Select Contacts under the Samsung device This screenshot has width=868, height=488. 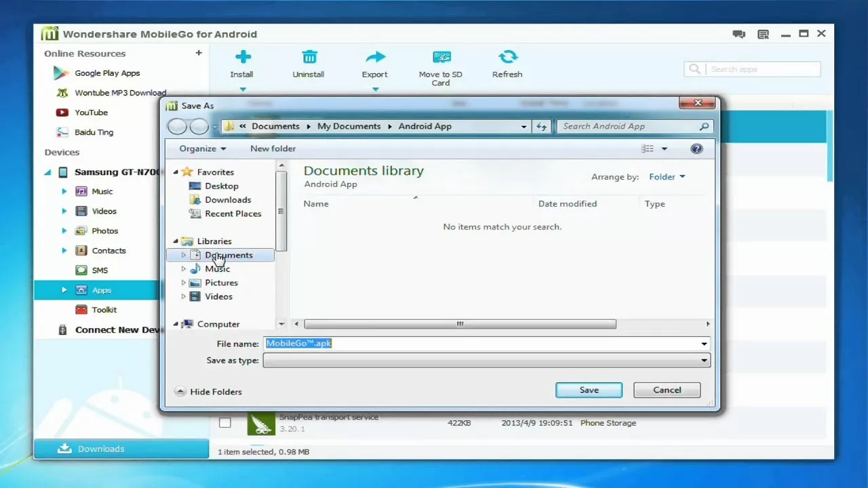tap(108, 251)
